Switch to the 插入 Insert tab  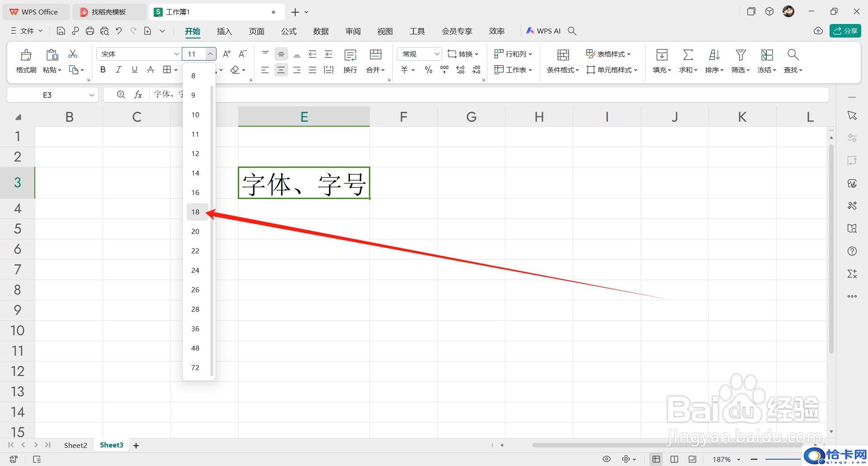pyautogui.click(x=224, y=31)
